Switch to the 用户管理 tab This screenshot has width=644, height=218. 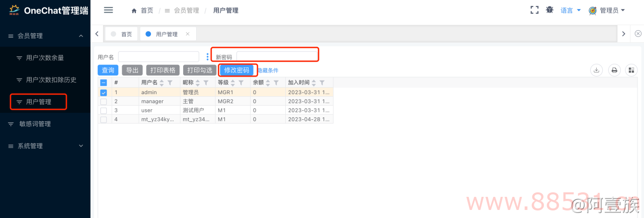pyautogui.click(x=168, y=34)
